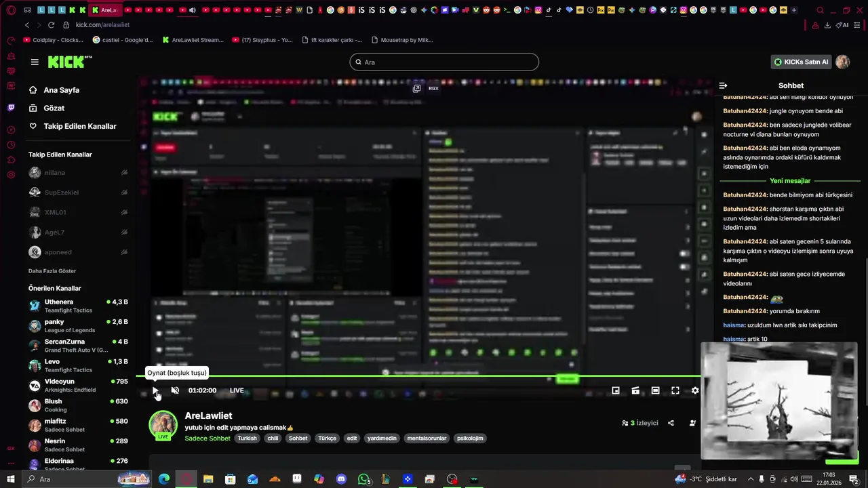Open the Kick hamburger menu

[35, 62]
